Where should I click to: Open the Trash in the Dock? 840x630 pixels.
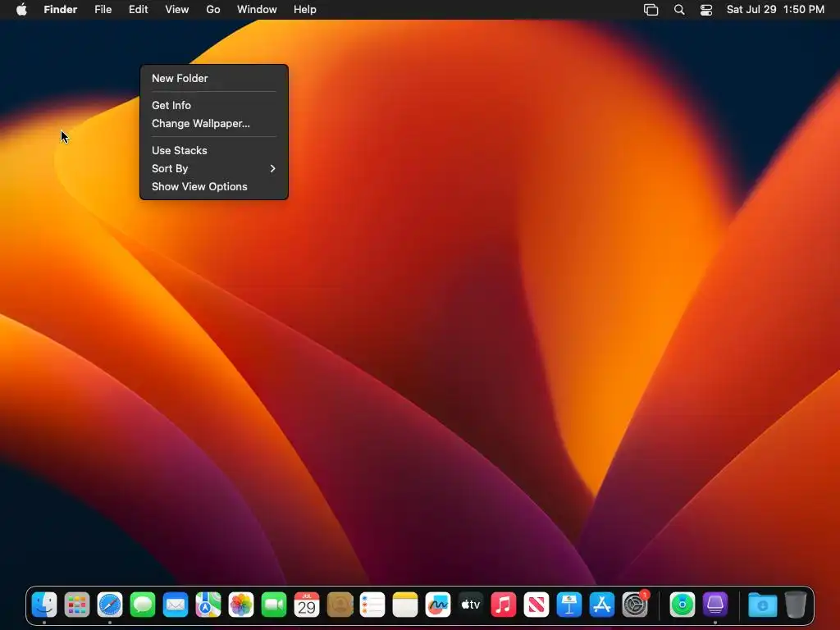coord(796,605)
